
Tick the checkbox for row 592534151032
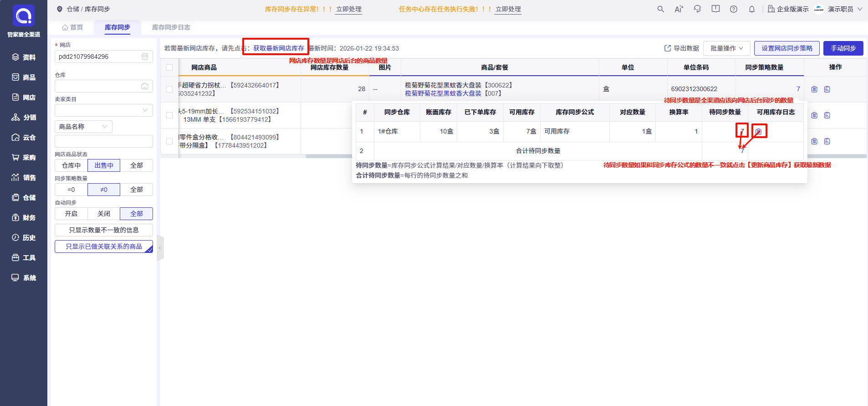[169, 115]
